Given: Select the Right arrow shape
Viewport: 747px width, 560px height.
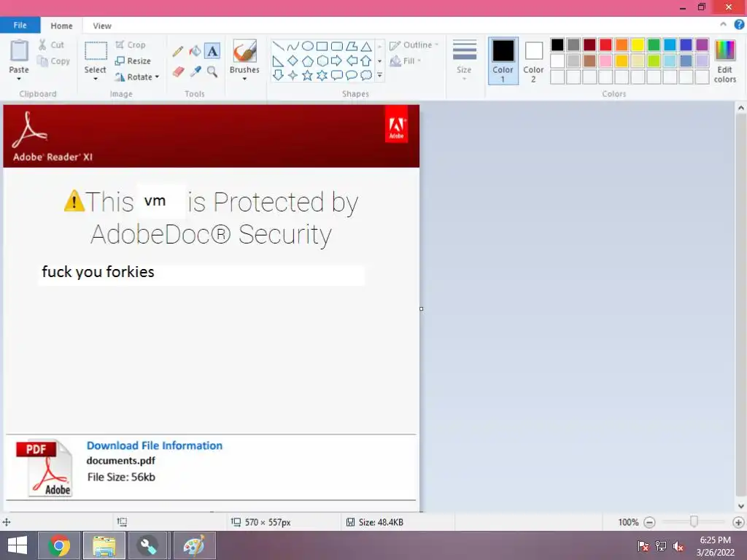Looking at the screenshot, I should (x=336, y=61).
